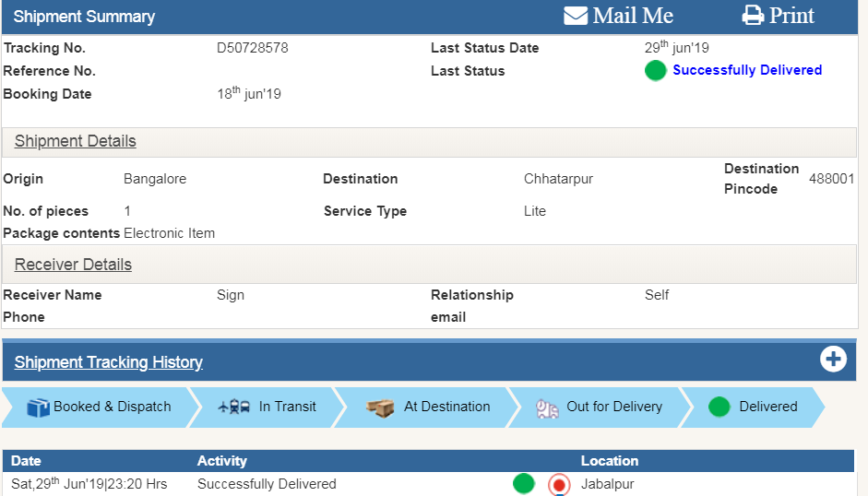Image resolution: width=868 pixels, height=496 pixels.
Task: Click the blue Successfully Delivered status link
Action: tap(747, 70)
